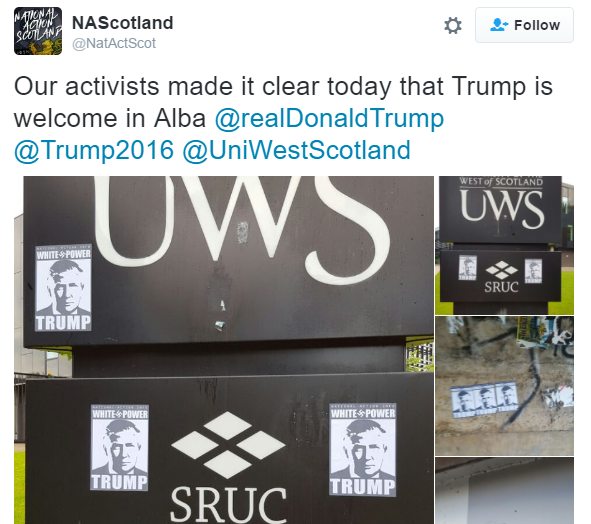Click the Follow button
This screenshot has width=591, height=524.
pos(524,25)
